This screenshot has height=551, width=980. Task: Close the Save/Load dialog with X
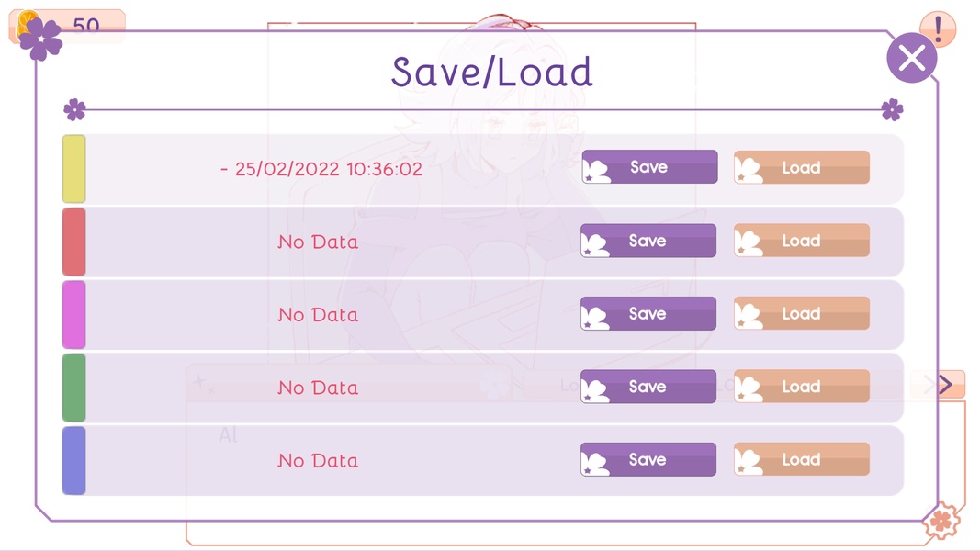tap(911, 58)
